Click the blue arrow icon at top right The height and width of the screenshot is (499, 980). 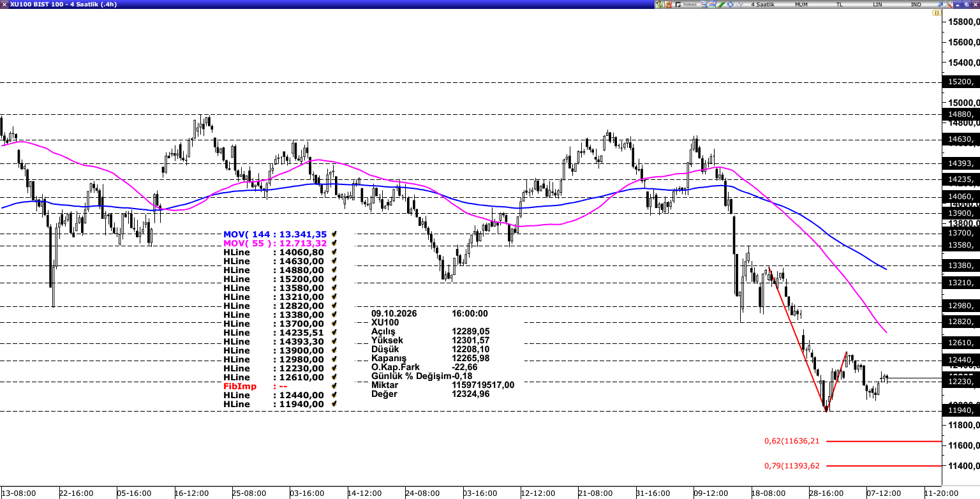tap(940, 4)
